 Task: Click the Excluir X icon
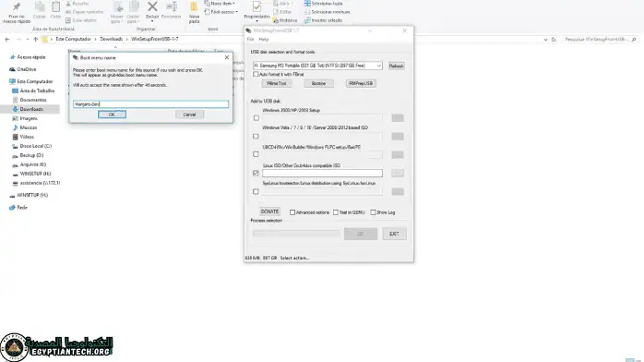(x=152, y=7)
